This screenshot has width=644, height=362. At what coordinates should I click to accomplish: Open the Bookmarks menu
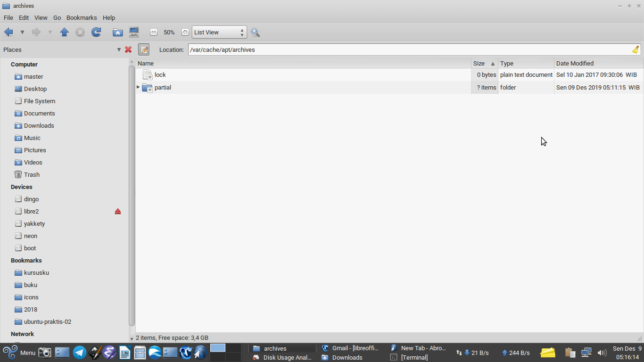coord(81,17)
